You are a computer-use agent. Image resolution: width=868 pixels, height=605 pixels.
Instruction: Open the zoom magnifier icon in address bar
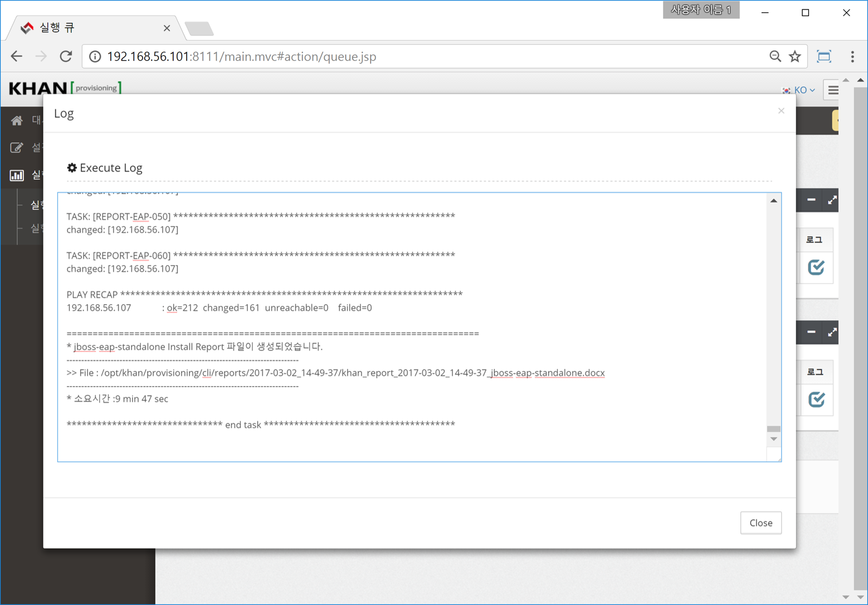[x=775, y=56]
